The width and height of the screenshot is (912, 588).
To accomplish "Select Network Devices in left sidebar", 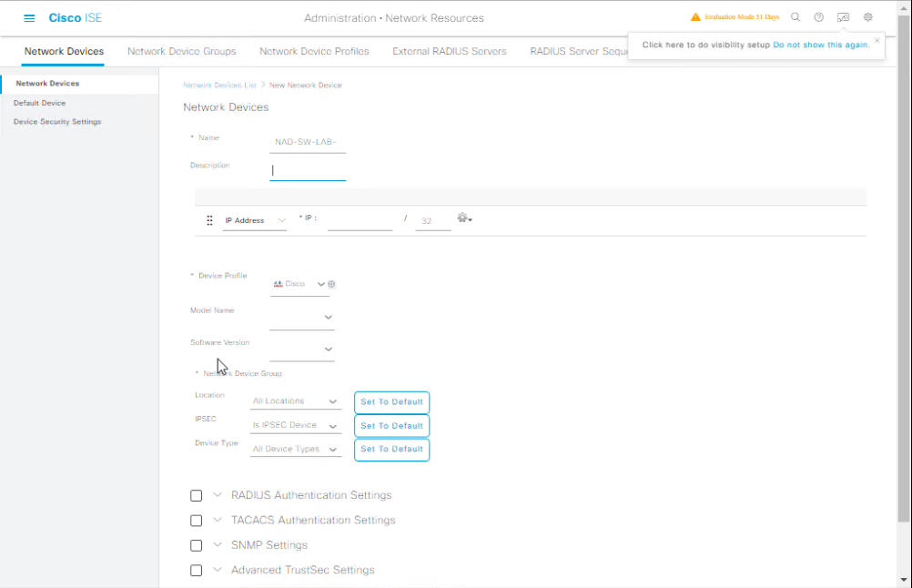I will point(79,83).
